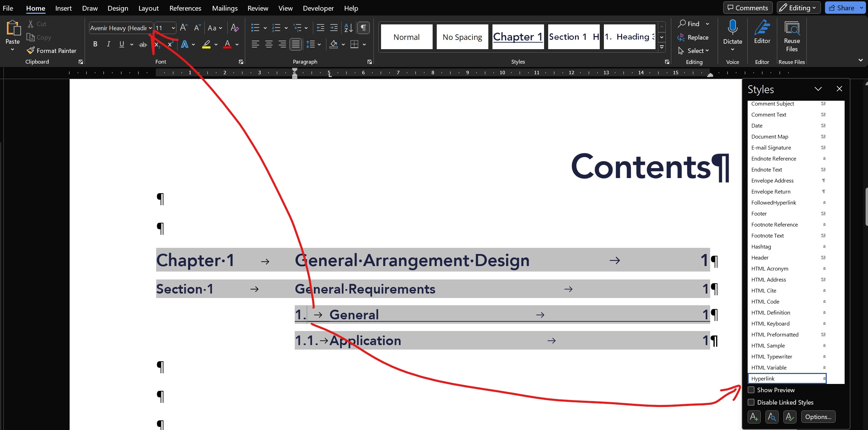The image size is (868, 430).
Task: Enable the Show Preview checkbox
Action: (751, 390)
